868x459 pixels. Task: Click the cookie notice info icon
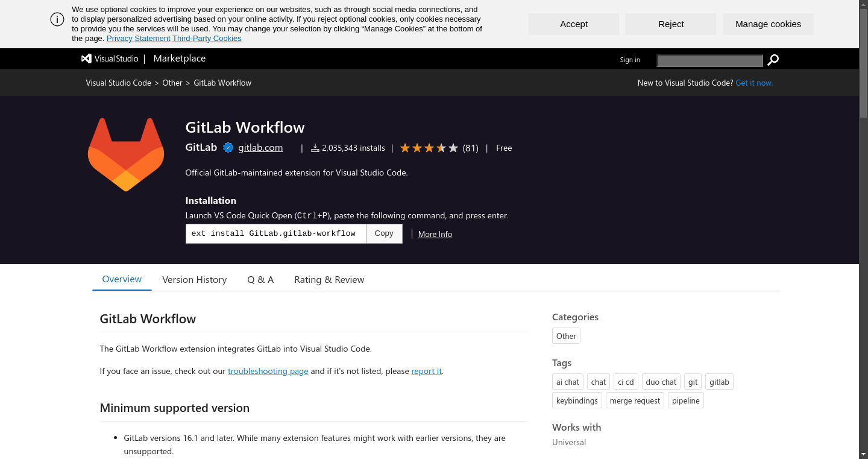57,19
